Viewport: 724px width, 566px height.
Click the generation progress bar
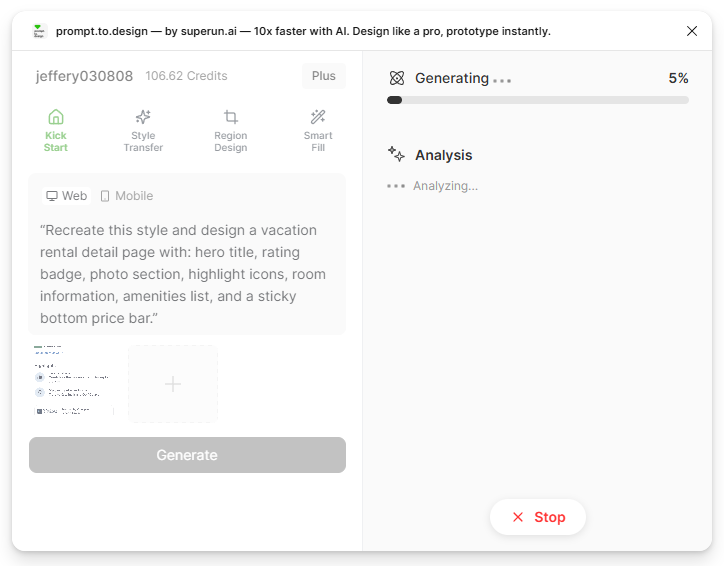pyautogui.click(x=538, y=100)
